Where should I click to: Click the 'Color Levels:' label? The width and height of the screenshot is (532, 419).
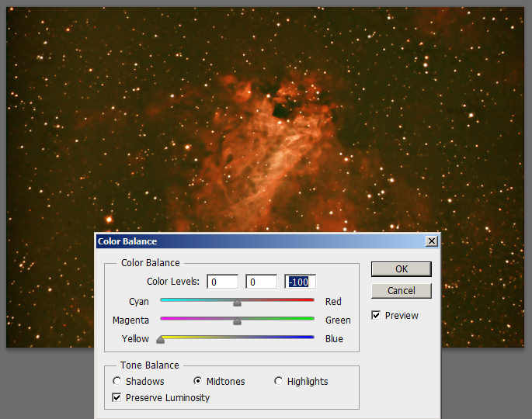click(173, 282)
